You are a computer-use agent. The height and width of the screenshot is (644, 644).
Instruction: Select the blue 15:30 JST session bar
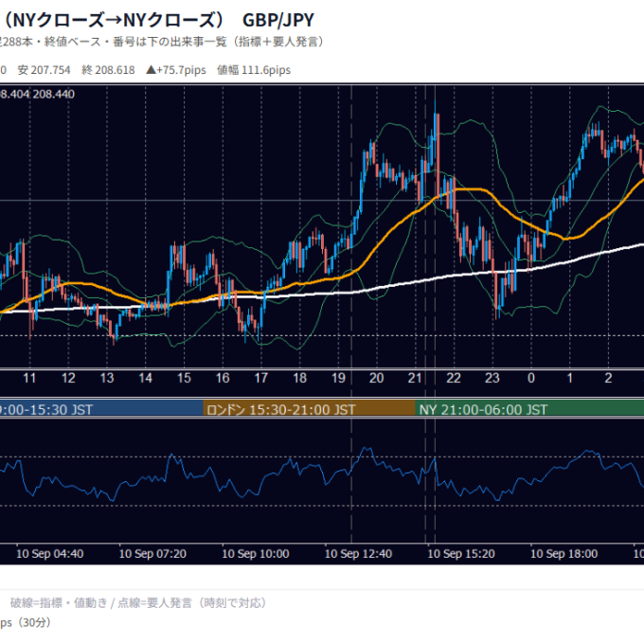[101, 409]
